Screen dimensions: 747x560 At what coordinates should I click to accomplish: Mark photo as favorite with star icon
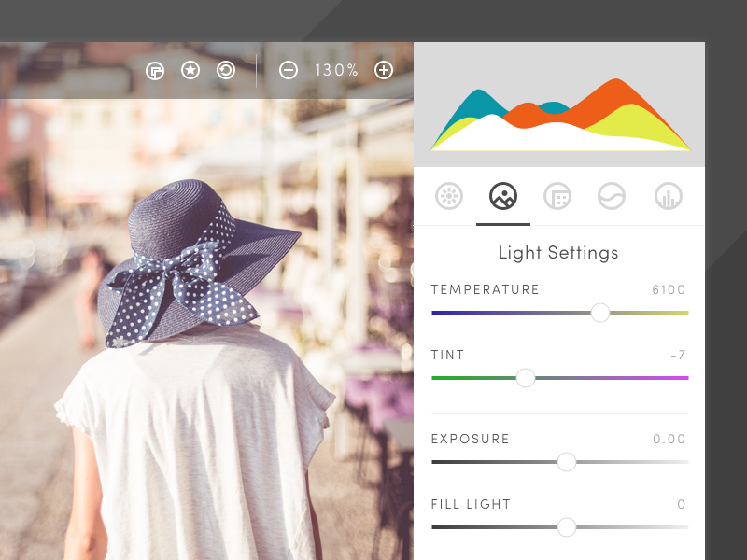click(190, 70)
